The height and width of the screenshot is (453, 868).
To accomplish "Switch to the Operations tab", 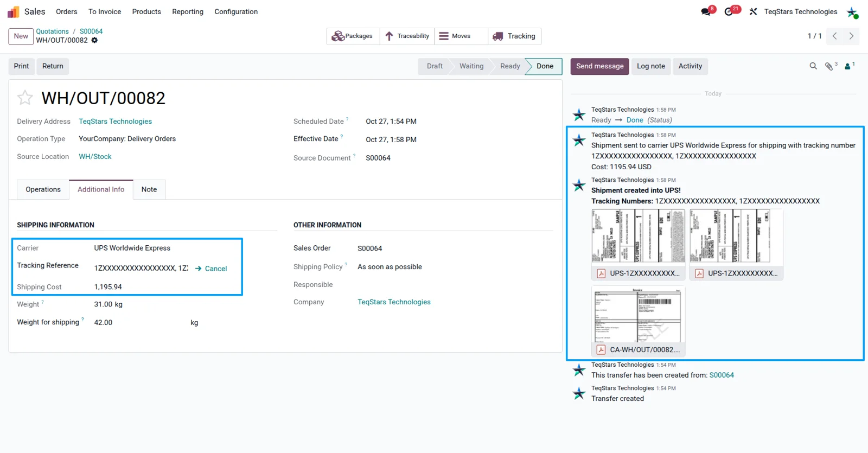I will tap(43, 189).
